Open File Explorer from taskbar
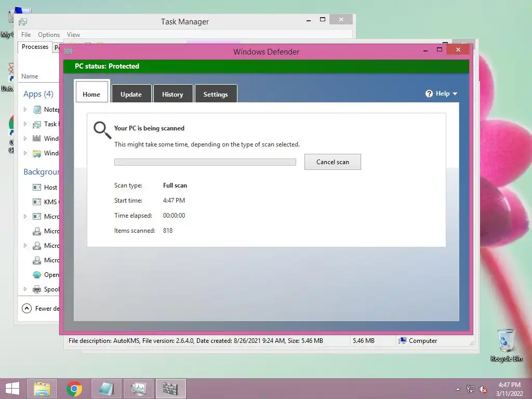This screenshot has height=399, width=532. click(42, 389)
